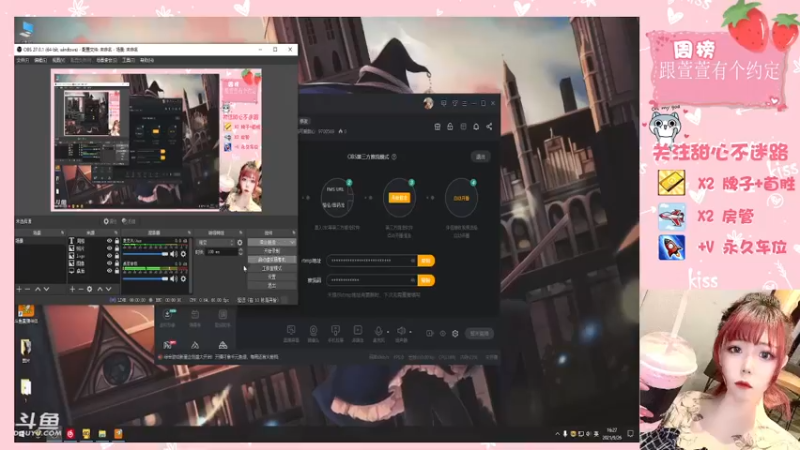This screenshot has height=450, width=800.
Task: Open source properties gear in Sources footer
Action: pos(89,289)
